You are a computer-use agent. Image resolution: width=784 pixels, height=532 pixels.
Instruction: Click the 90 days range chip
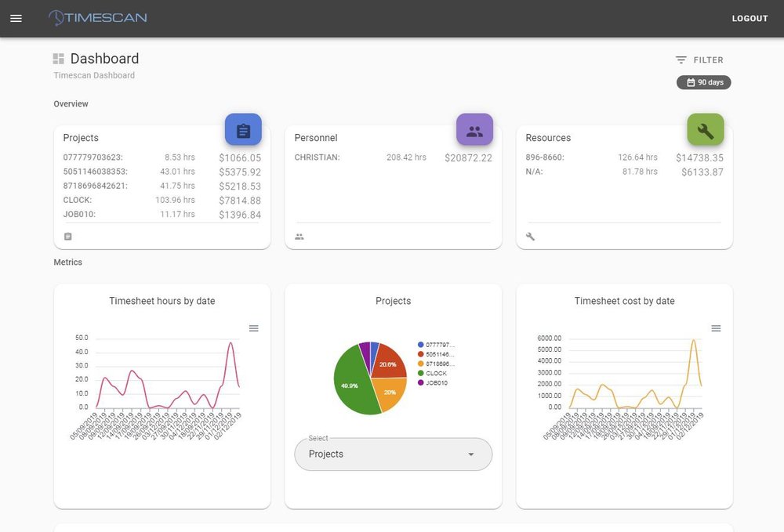pos(703,82)
